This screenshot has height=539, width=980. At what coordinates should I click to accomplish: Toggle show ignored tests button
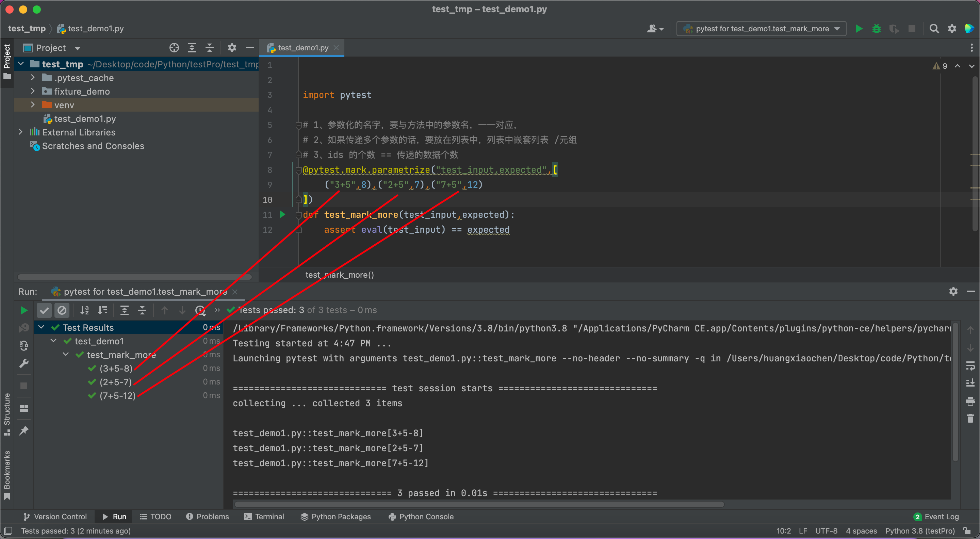(62, 310)
